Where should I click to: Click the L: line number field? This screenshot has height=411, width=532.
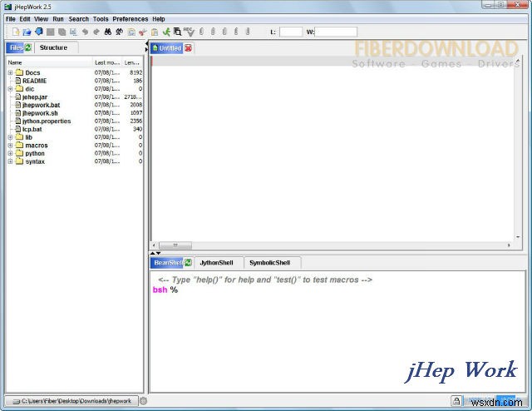point(291,32)
